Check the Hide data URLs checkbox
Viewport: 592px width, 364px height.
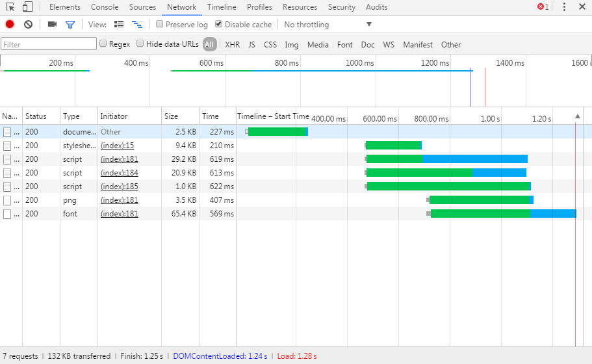tap(140, 44)
